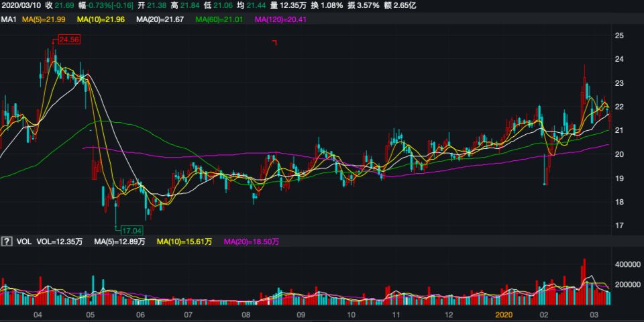Click the red 24.56 high price tag
Image resolution: width=644 pixels, height=322 pixels.
click(x=68, y=40)
